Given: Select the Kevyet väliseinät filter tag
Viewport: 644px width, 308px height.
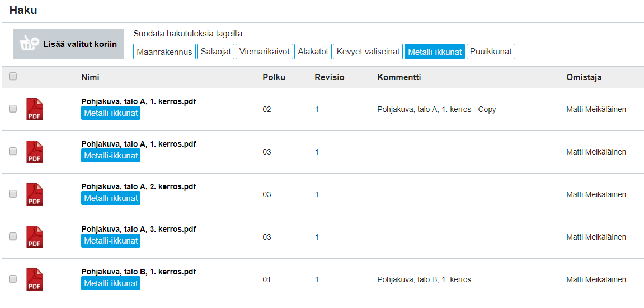Looking at the screenshot, I should click(368, 52).
